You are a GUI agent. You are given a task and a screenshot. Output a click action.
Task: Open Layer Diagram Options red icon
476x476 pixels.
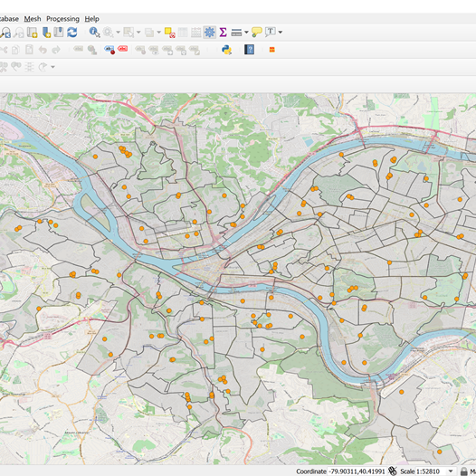pos(123,49)
